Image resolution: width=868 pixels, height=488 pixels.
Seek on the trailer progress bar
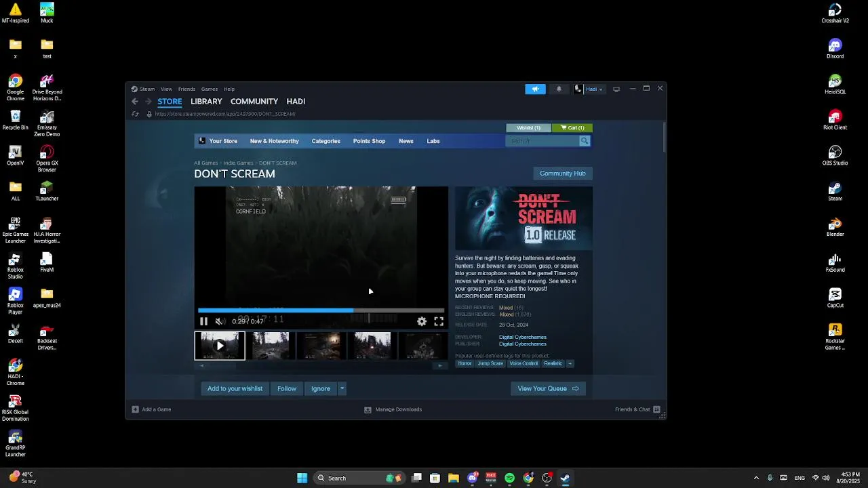click(321, 310)
